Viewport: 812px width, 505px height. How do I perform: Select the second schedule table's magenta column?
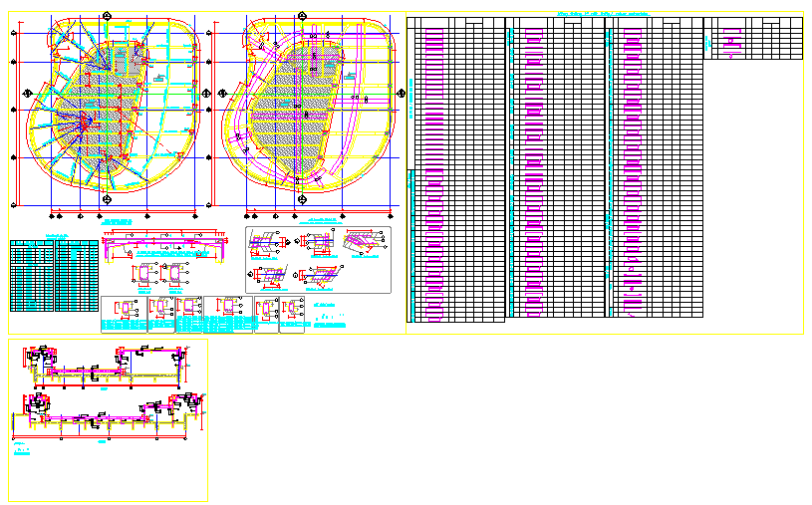coord(533,169)
